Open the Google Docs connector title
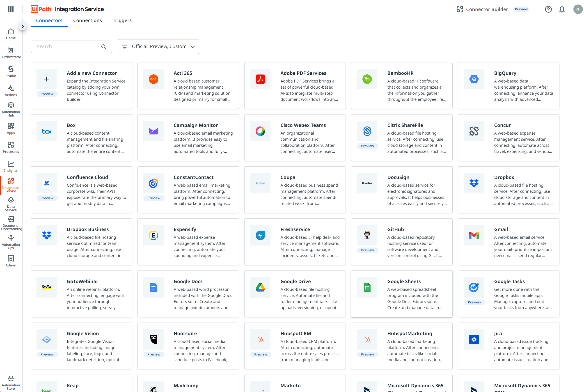Viewport: 584px width, 392px height. [188, 282]
